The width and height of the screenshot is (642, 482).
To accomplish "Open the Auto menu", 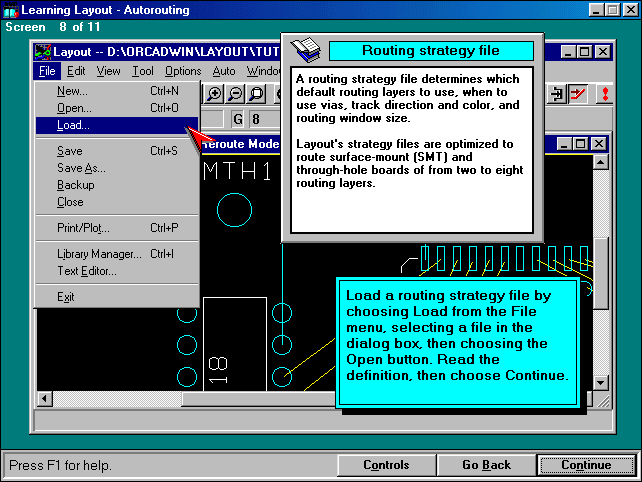I will (224, 71).
